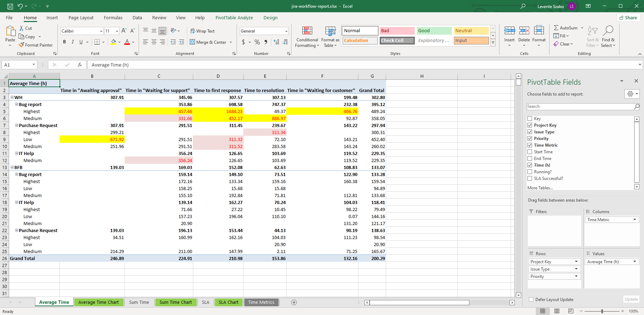Click the zoom slider in the status bar

pyautogui.click(x=602, y=311)
